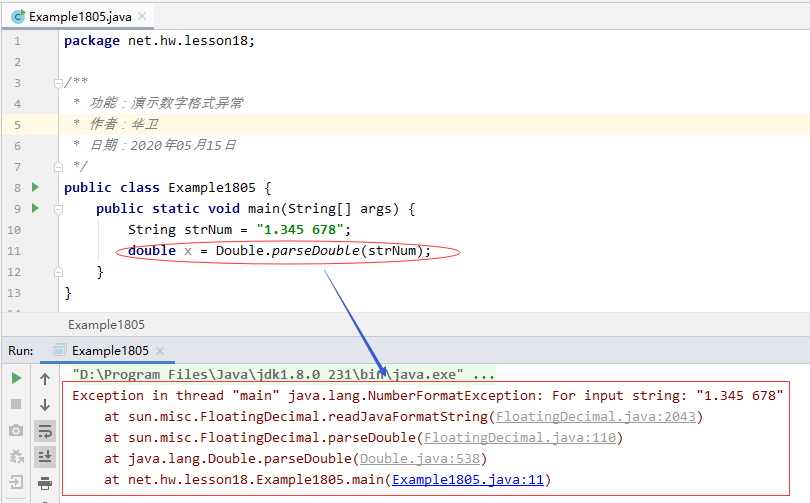Collapse comment fold marker at line 7

click(58, 167)
